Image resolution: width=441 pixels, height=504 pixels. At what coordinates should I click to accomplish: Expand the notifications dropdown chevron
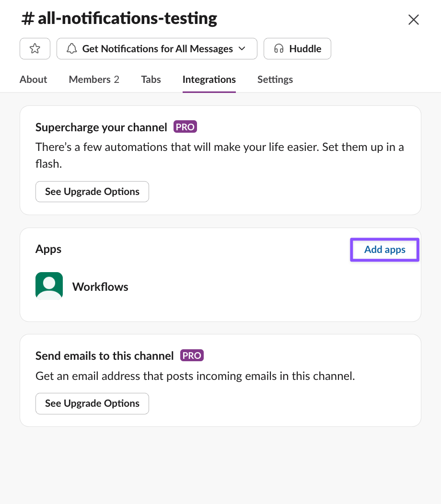coord(242,49)
